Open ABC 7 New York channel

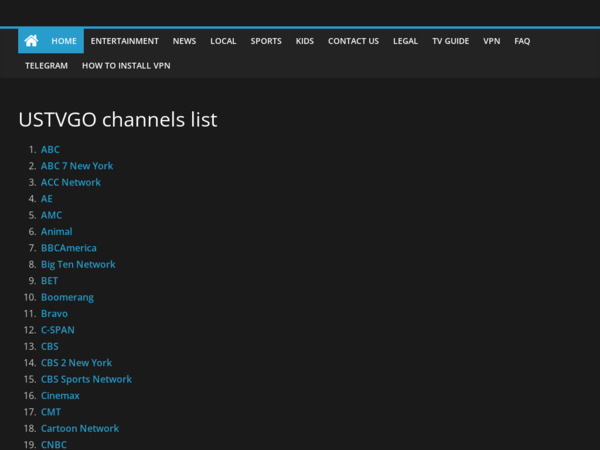77,166
